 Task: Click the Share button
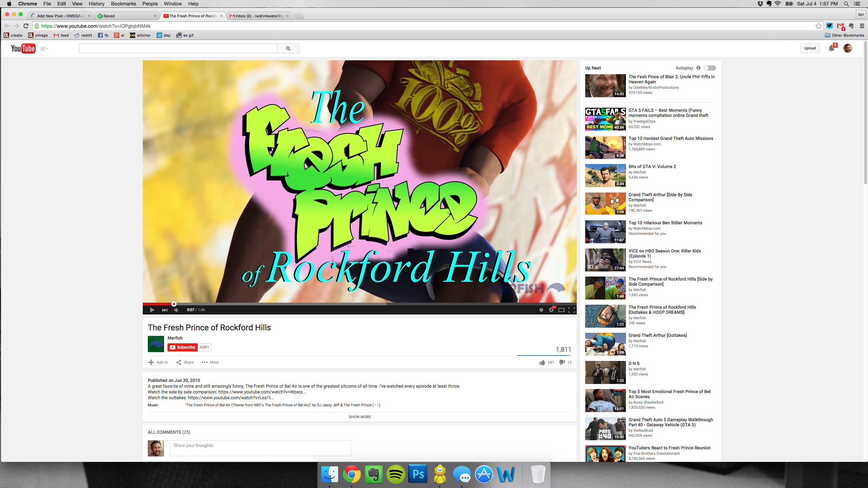point(185,362)
